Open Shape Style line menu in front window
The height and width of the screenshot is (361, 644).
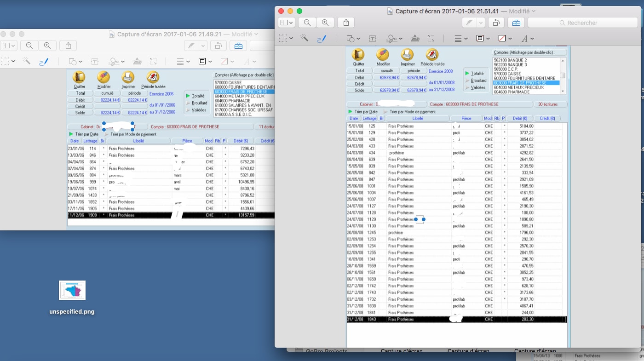point(461,39)
